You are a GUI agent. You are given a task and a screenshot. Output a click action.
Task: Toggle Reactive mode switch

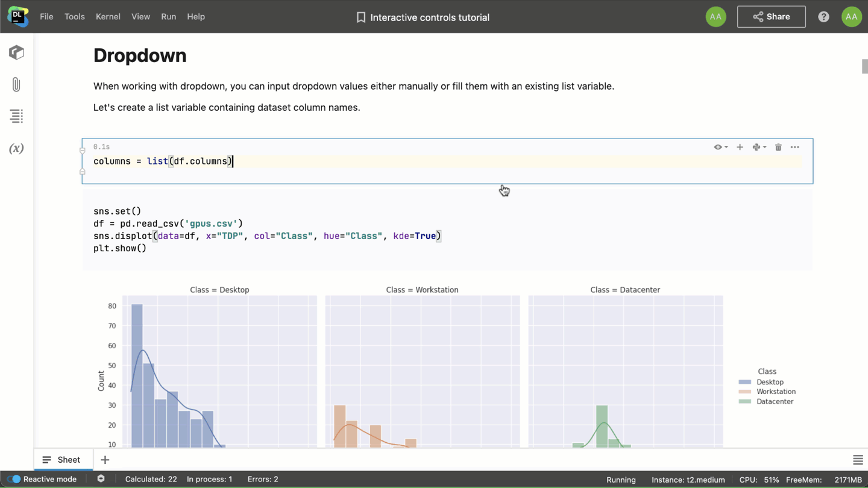(x=14, y=479)
